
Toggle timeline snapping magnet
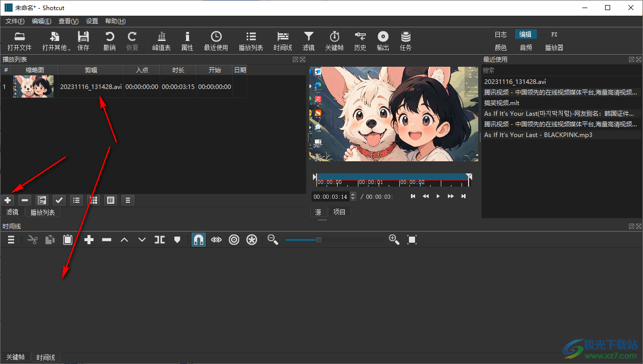[x=199, y=240]
